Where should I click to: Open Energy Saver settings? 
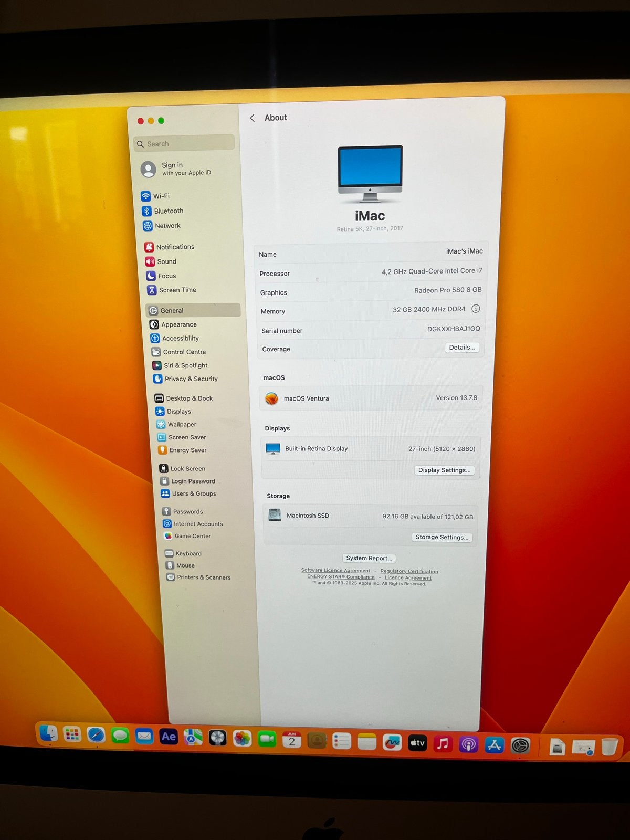click(183, 450)
